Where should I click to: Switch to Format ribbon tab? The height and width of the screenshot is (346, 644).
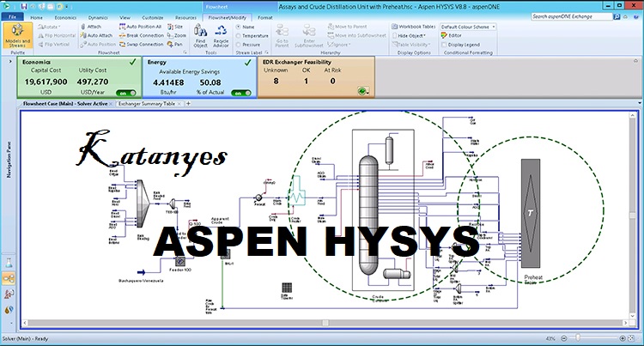coord(265,18)
